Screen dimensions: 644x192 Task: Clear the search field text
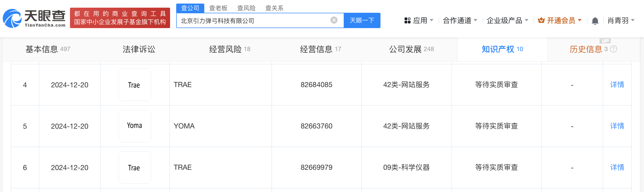[334, 20]
